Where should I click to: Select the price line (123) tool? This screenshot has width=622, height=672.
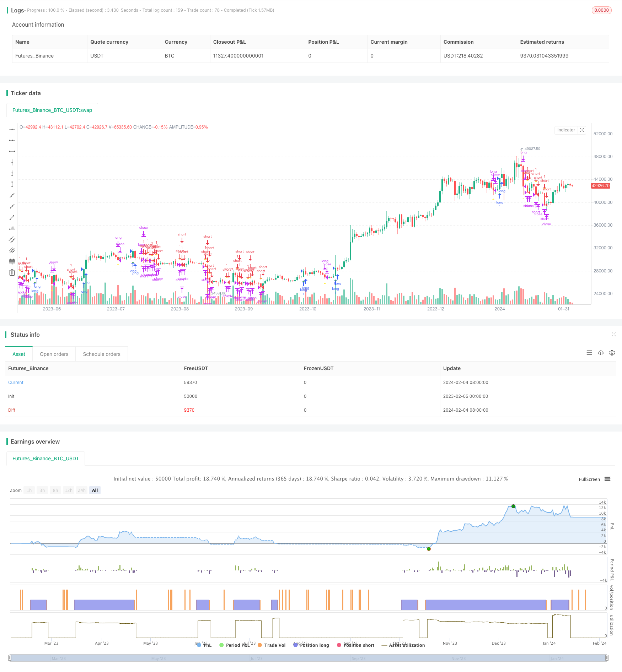coord(12,228)
